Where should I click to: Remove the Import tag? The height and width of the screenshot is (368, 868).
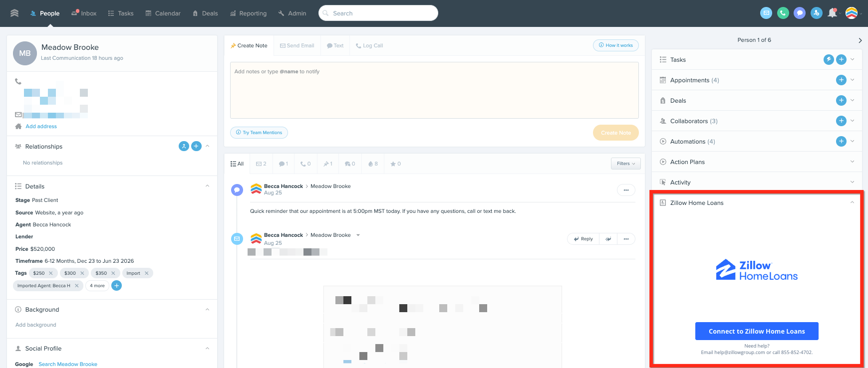coord(147,273)
